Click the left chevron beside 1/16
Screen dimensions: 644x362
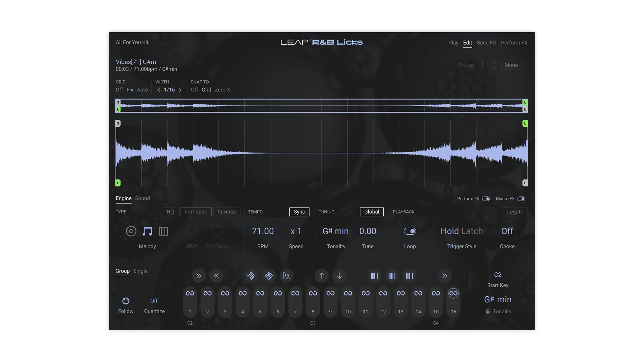[159, 89]
